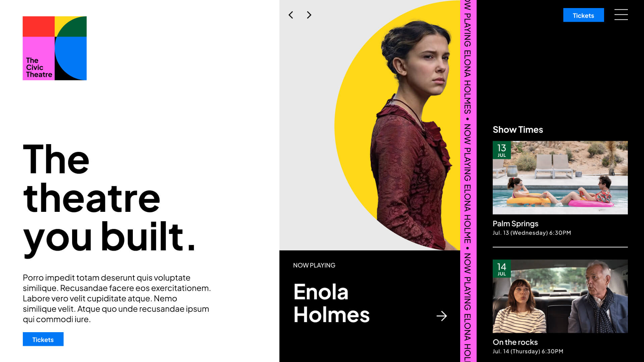This screenshot has width=644, height=362.
Task: Go to previous slide with left chevron
Action: 291,15
